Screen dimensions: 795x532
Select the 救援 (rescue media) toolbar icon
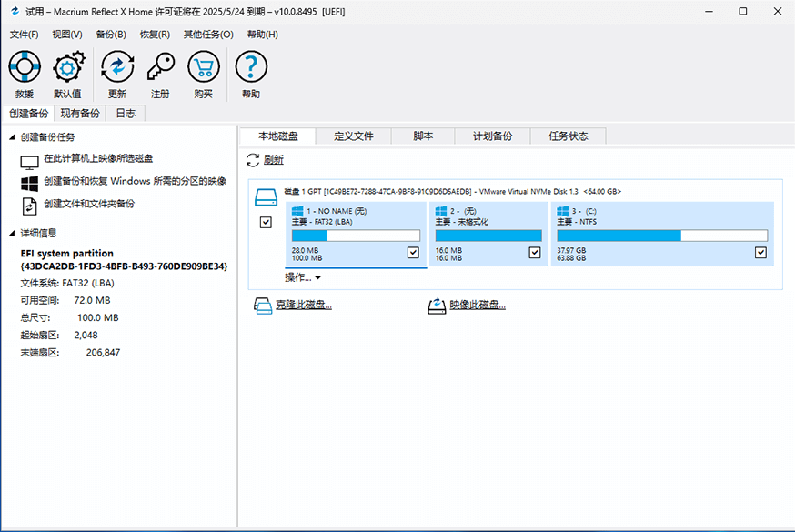pyautogui.click(x=24, y=66)
